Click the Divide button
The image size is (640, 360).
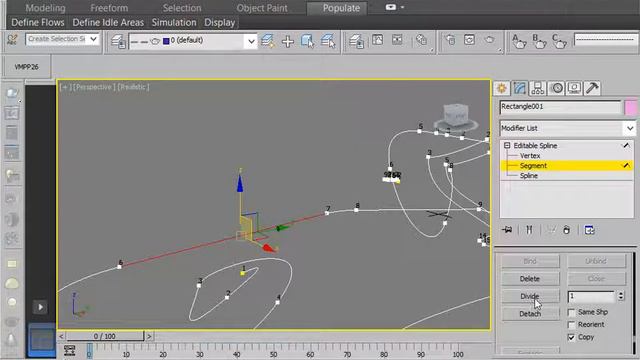(530, 296)
